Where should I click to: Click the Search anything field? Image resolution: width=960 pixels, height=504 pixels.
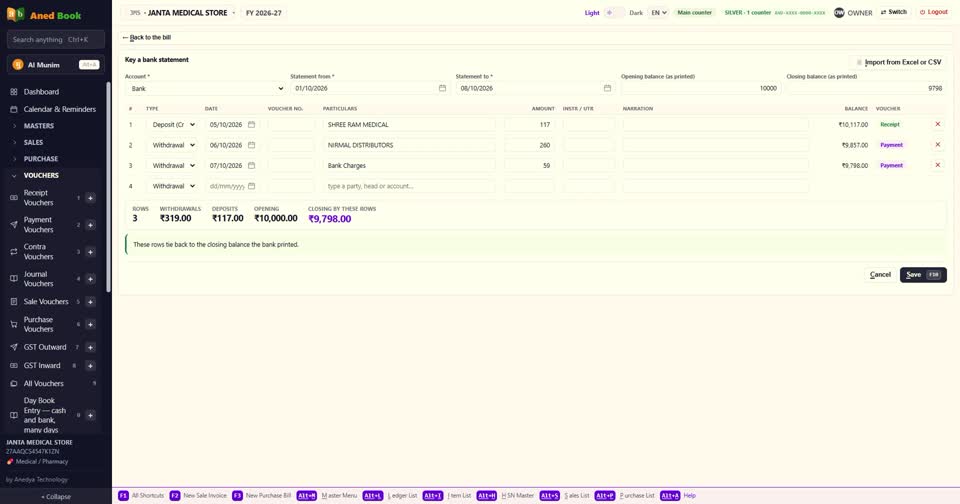(56, 39)
